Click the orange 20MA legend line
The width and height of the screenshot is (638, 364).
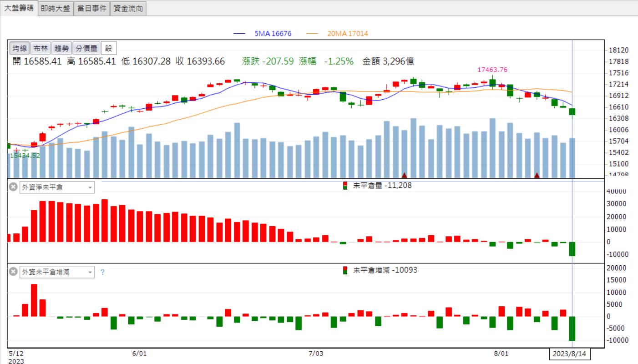(x=313, y=34)
